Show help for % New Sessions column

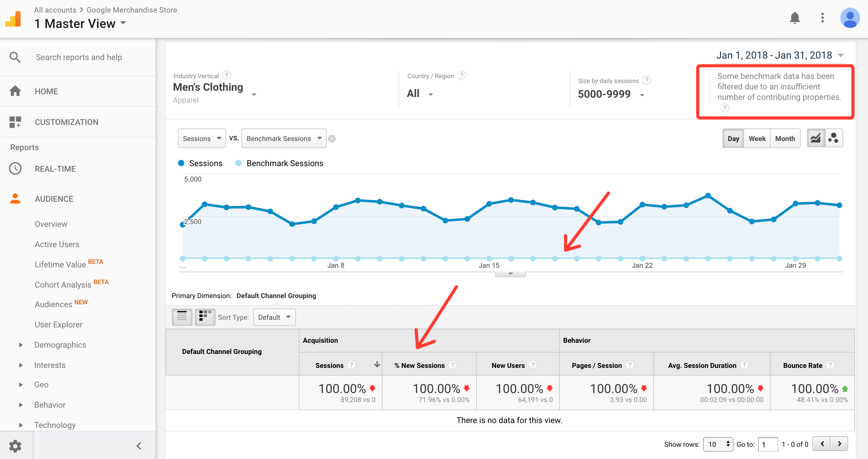453,365
